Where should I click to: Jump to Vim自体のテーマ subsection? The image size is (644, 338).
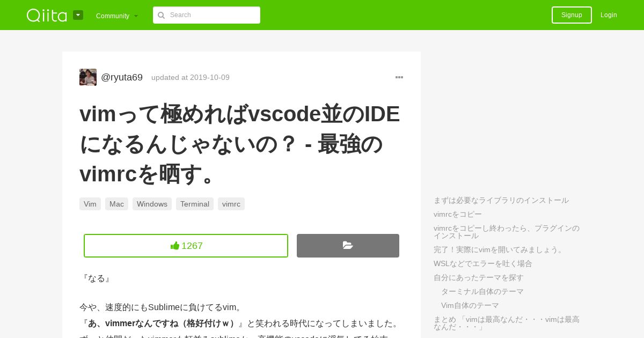click(x=470, y=305)
